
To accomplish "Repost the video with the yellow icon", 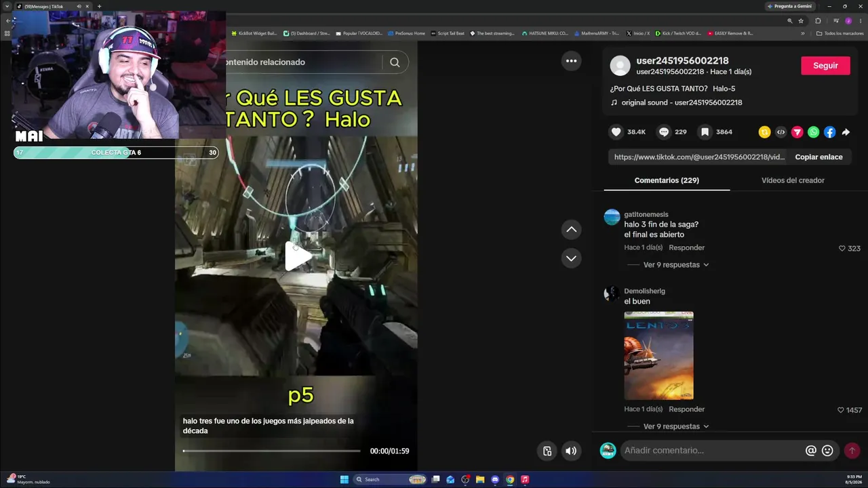I will 765,132.
